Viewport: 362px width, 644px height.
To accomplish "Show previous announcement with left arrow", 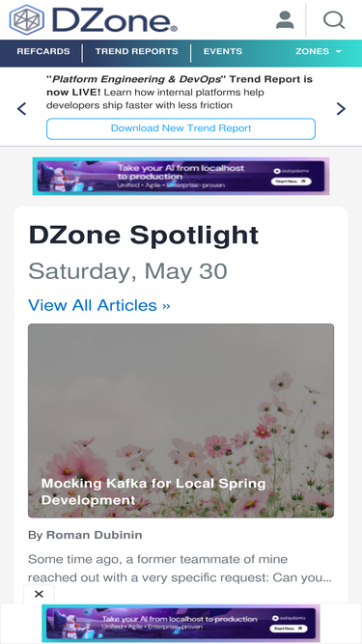I will [21, 109].
